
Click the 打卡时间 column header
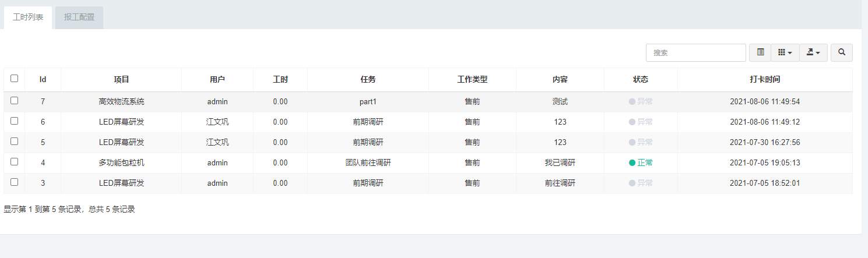(x=765, y=79)
